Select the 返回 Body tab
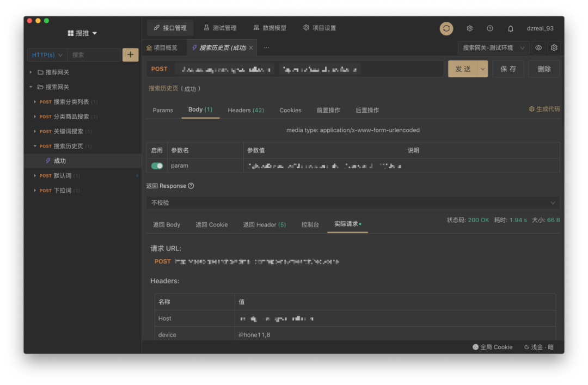The height and width of the screenshot is (385, 588). [x=167, y=225]
